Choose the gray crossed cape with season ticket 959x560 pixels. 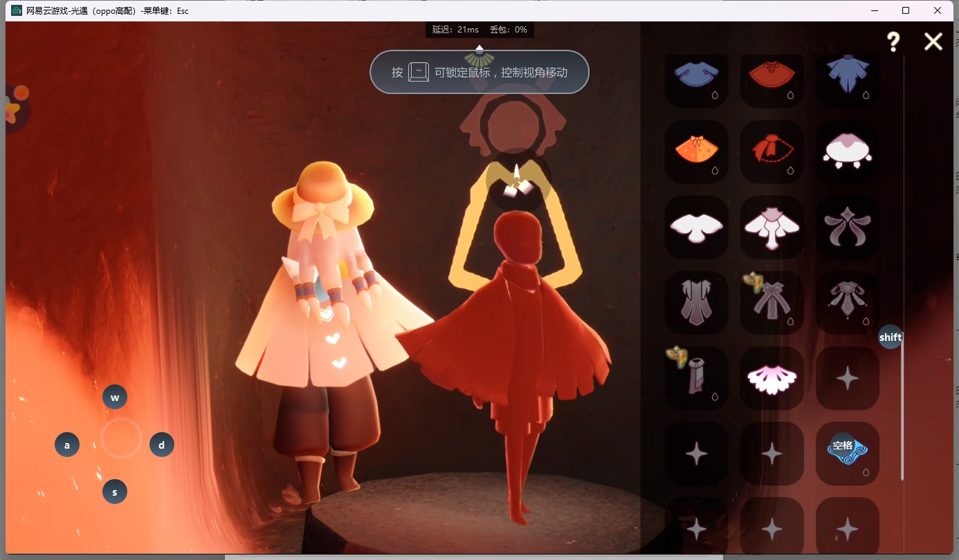[x=772, y=303]
